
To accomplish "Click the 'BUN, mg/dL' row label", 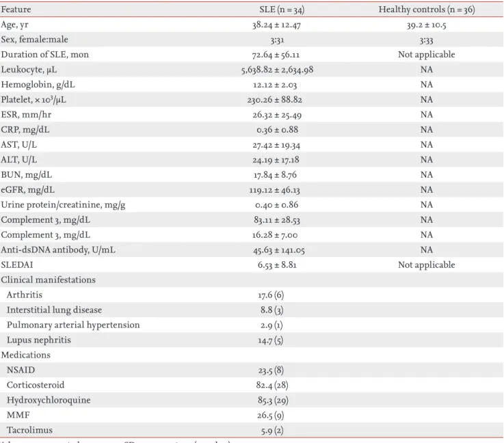I will tap(27, 175).
